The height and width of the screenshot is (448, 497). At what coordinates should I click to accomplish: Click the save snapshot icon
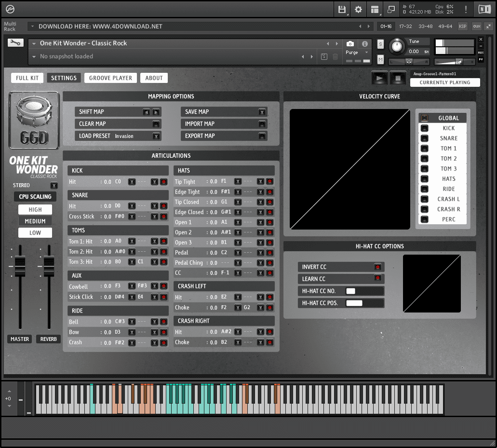[x=324, y=57]
